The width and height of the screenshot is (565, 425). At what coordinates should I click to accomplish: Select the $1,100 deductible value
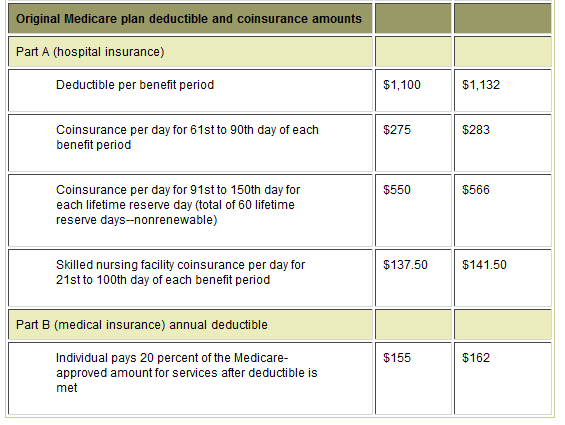[402, 85]
